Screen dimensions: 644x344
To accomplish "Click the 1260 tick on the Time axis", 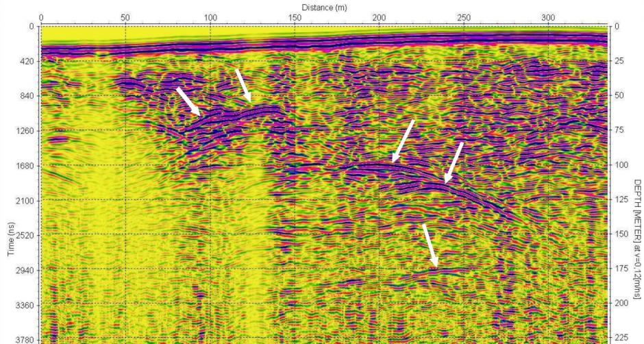I will pyautogui.click(x=26, y=131).
